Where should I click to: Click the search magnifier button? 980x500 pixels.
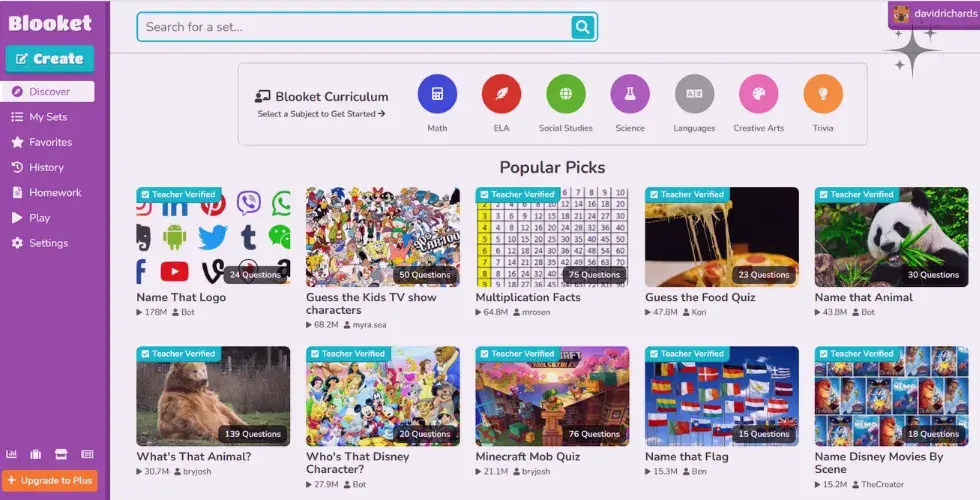582,27
